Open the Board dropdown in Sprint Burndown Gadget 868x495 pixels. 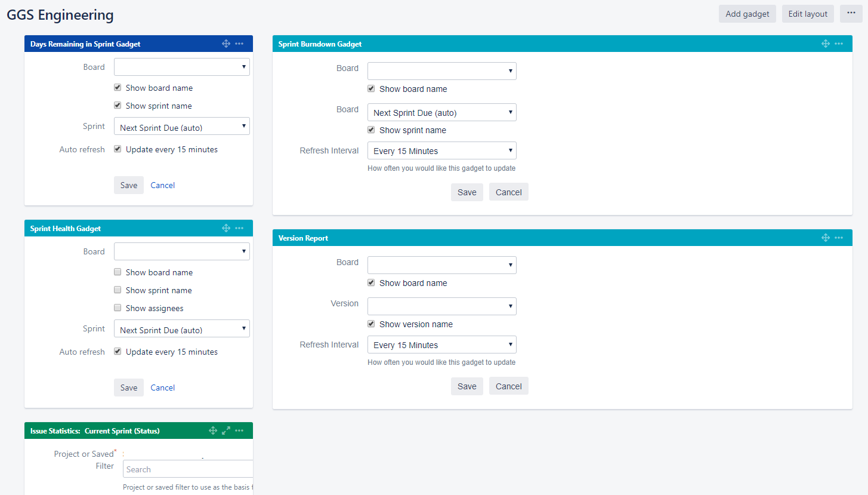(441, 70)
